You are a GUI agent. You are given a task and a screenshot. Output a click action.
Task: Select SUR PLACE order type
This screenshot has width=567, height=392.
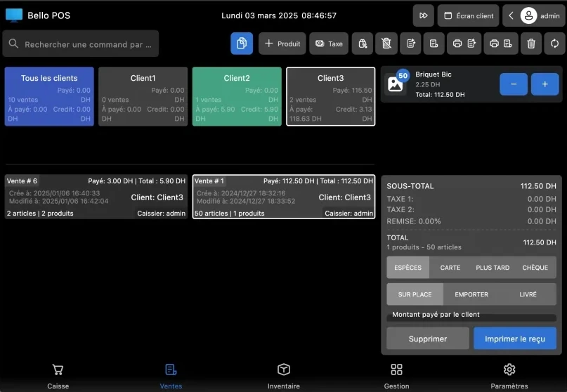click(415, 294)
